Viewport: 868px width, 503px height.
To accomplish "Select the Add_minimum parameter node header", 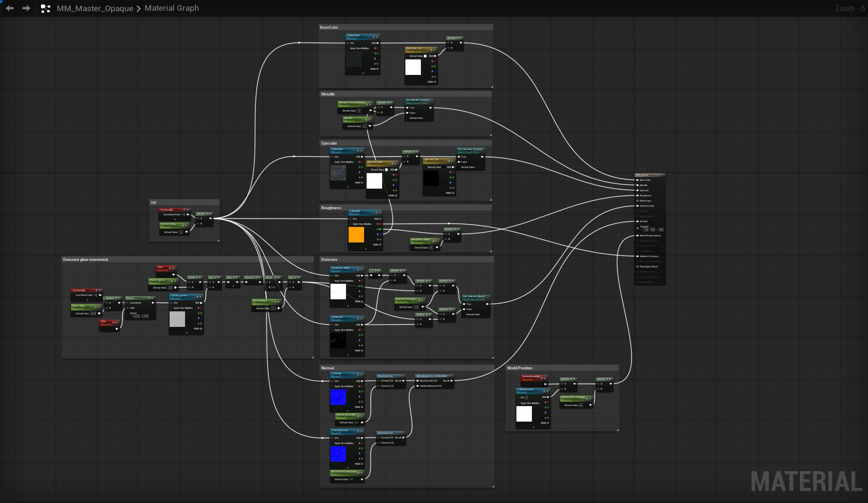I will pyautogui.click(x=266, y=302).
